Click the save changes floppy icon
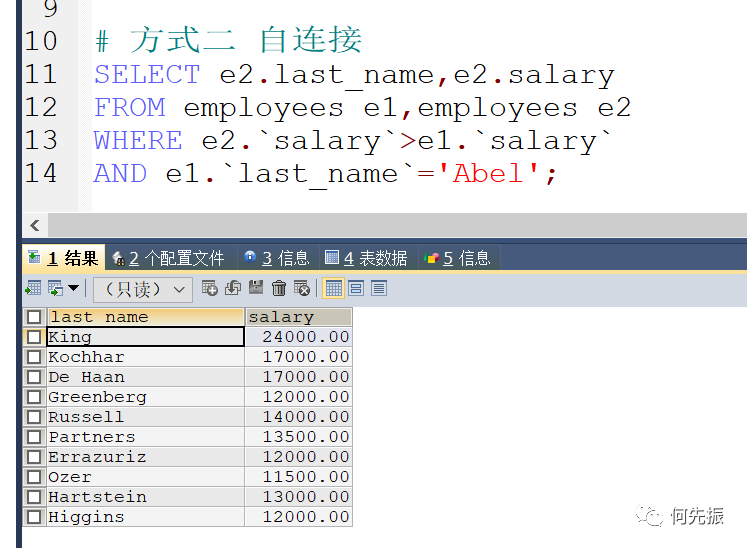This screenshot has width=747, height=548. [x=256, y=288]
